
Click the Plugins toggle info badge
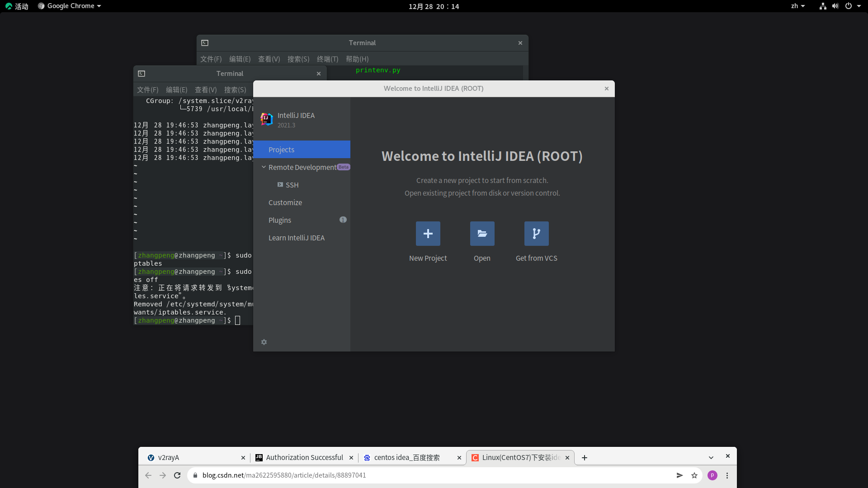pos(343,220)
